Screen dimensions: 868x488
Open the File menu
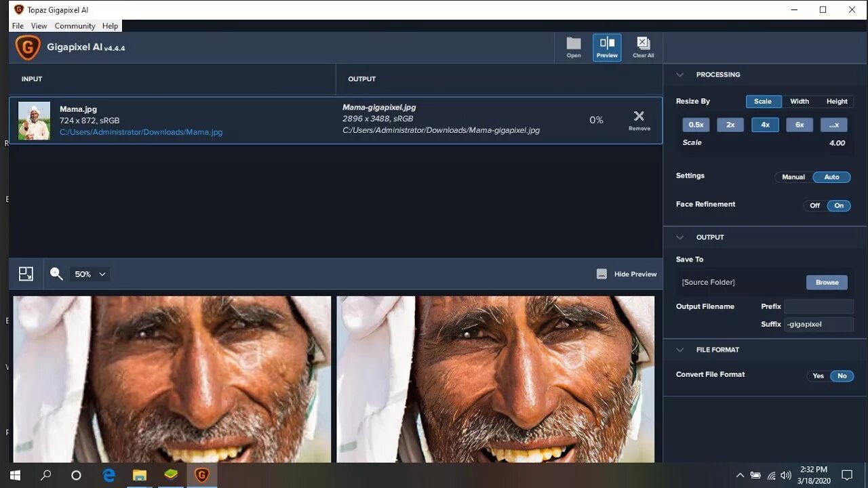coord(18,26)
